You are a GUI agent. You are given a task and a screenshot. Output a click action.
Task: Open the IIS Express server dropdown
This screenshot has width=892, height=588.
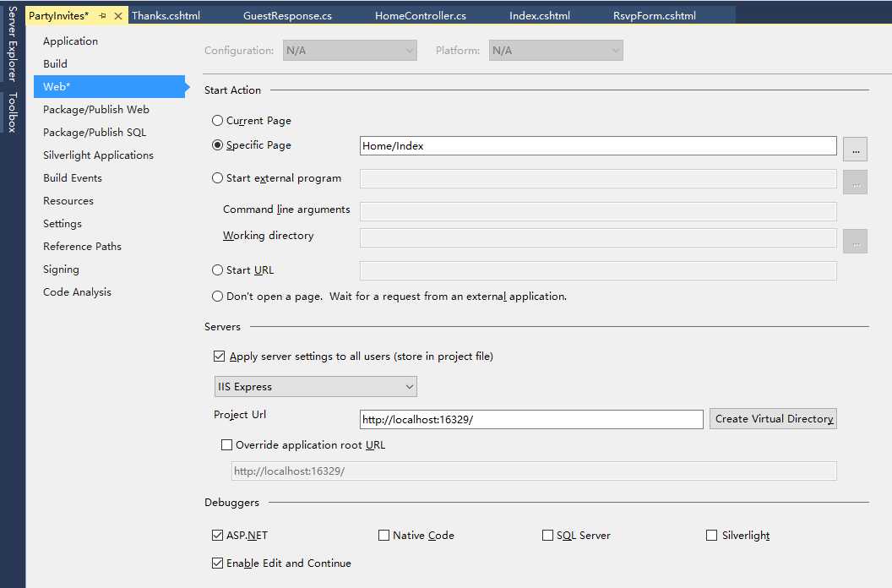(x=316, y=386)
